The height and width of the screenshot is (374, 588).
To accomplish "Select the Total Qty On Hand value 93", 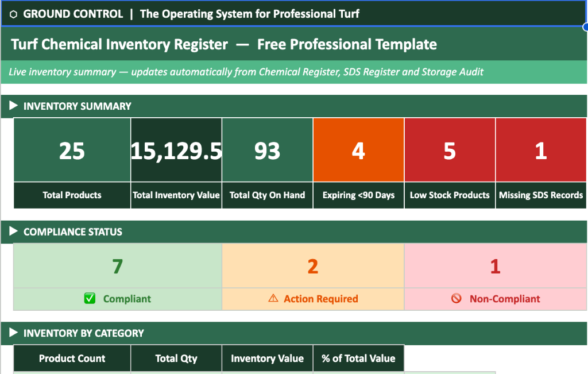I will coord(268,150).
